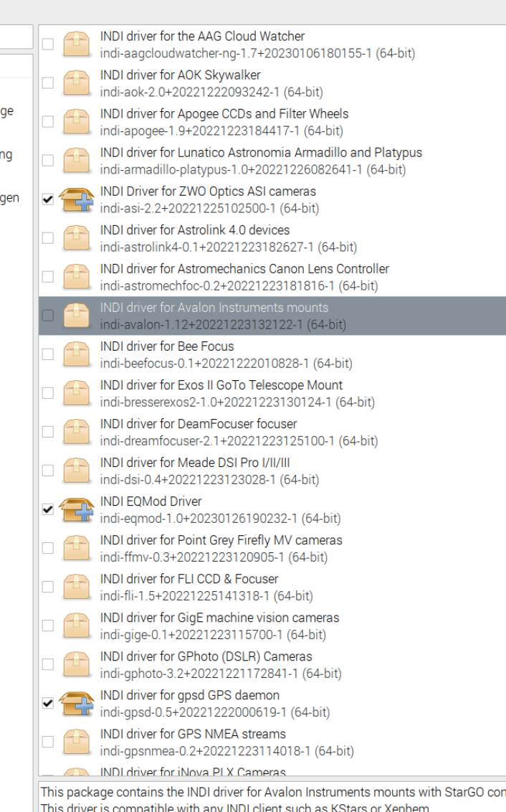The image size is (506, 812).
Task: Select 'INDI driver for GPS NMEA streams' title
Action: (x=193, y=734)
